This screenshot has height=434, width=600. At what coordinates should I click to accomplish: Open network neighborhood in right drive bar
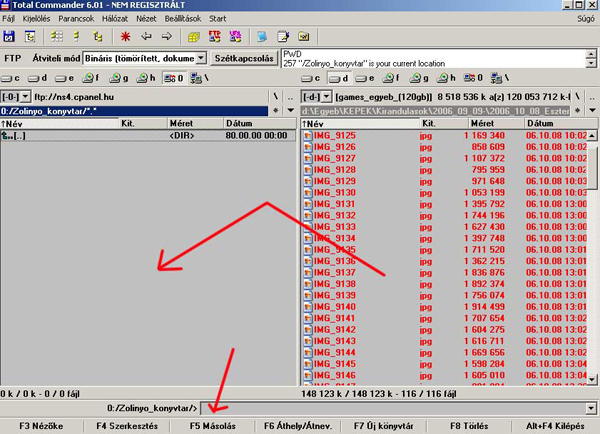pyautogui.click(x=499, y=78)
